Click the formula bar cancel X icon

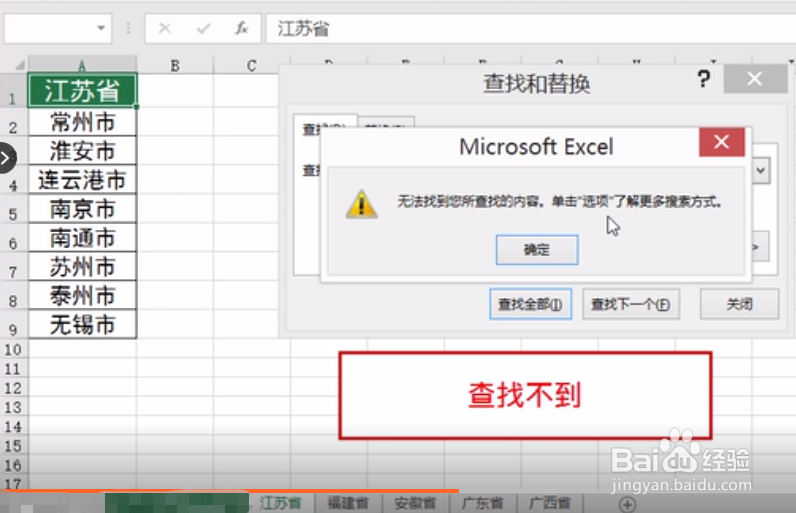[x=164, y=28]
